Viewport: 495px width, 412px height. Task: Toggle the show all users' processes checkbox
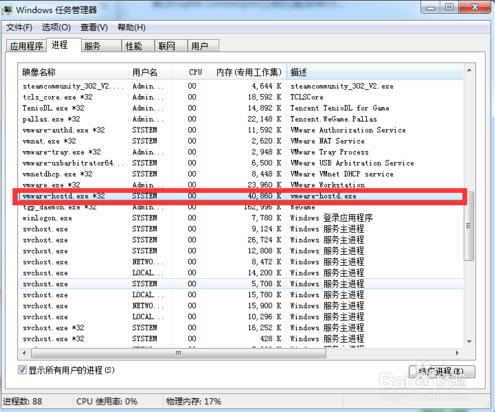22,370
